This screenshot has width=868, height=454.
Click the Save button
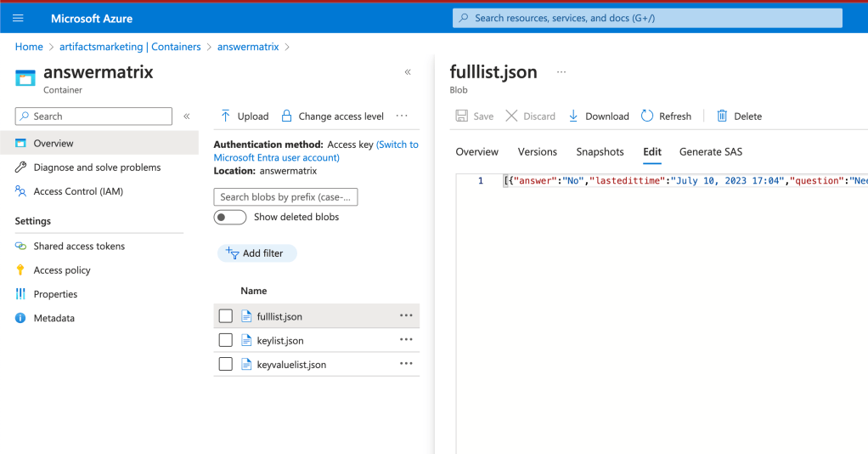click(x=475, y=116)
